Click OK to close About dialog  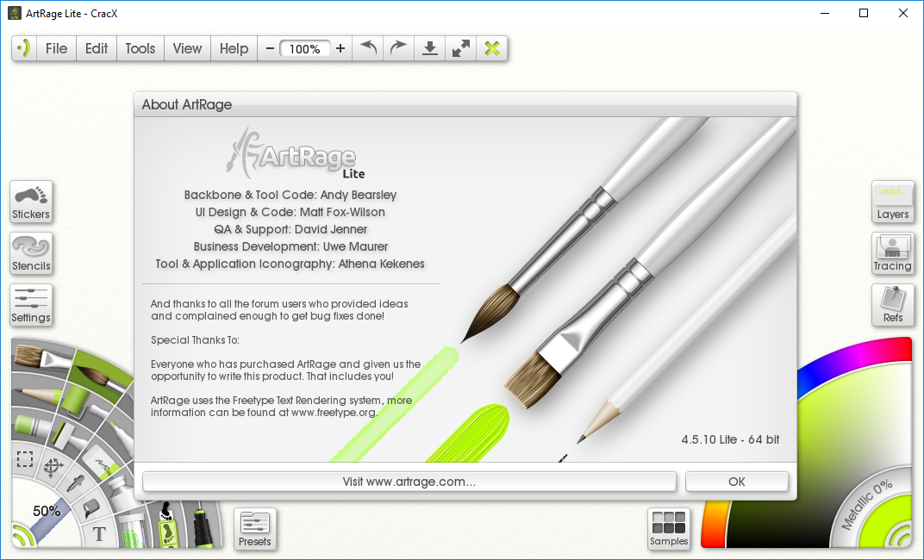click(x=737, y=482)
